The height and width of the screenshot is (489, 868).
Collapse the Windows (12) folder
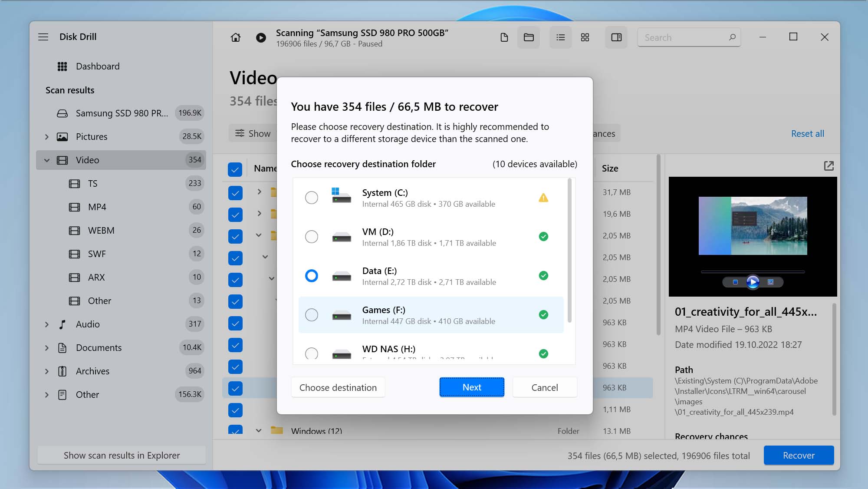259,431
